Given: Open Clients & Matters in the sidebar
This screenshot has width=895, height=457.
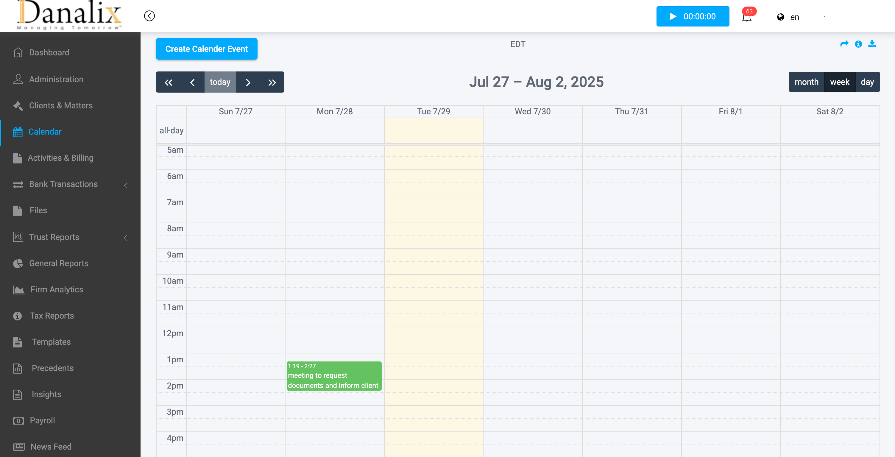Looking at the screenshot, I should [x=61, y=105].
